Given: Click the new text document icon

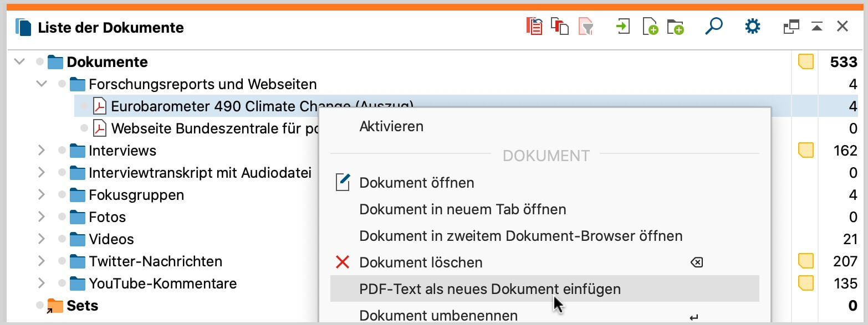Looking at the screenshot, I should 650,27.
